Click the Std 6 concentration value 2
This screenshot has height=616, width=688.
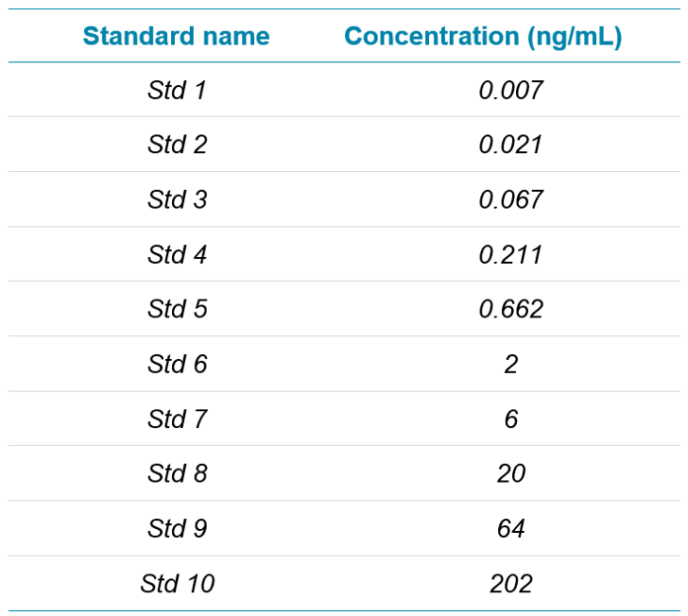pos(510,364)
